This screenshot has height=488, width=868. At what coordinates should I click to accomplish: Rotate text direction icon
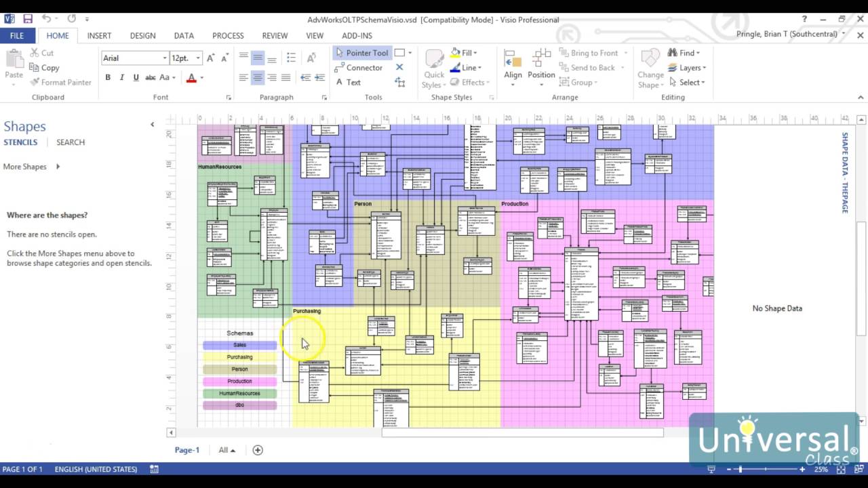(x=311, y=58)
